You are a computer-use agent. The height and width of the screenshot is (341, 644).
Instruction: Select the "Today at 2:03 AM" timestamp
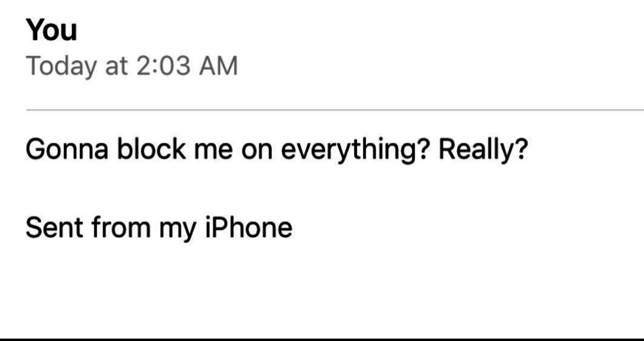pyautogui.click(x=132, y=66)
